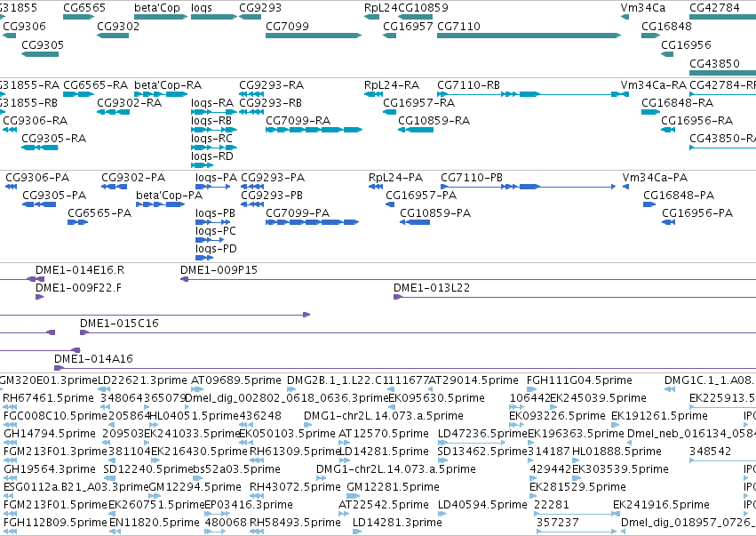
Task: Click EST label 'RH58493.5prime'
Action: point(295,523)
